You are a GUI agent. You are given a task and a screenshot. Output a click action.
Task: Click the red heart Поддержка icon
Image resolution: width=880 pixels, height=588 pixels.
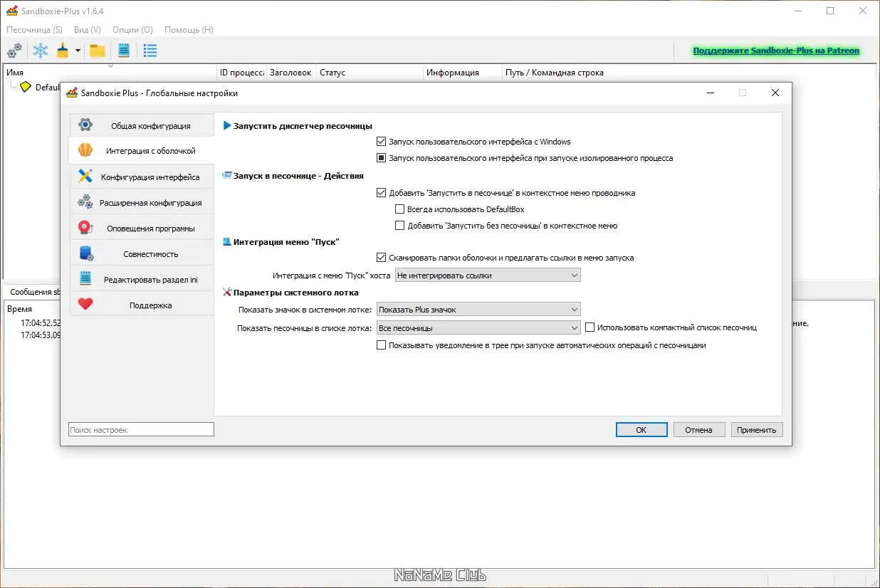tap(85, 305)
